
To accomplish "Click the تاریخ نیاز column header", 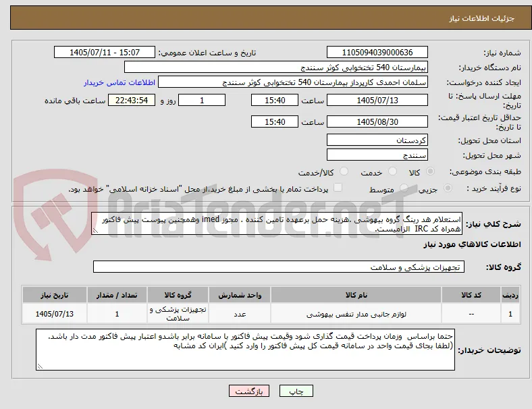I will pos(55,295).
